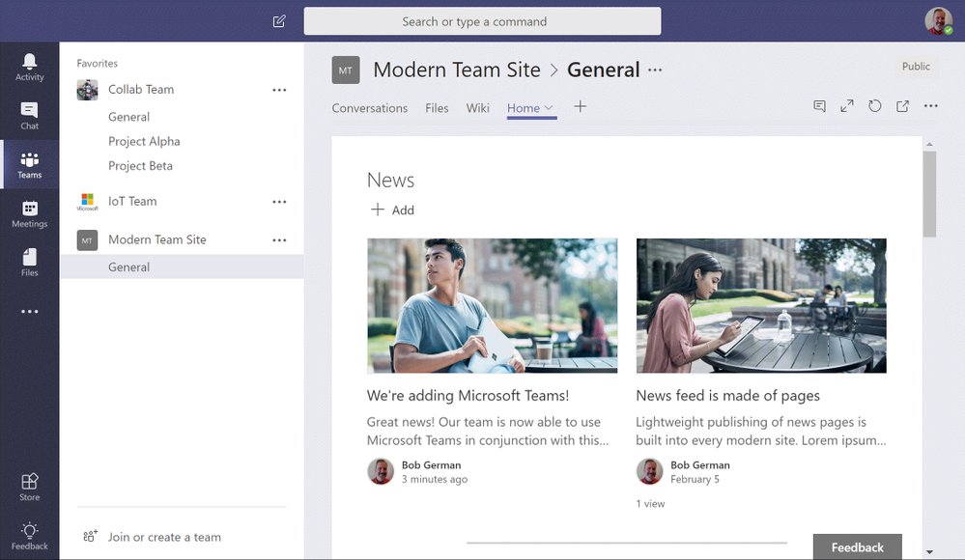Click the vertical scrollbar thumb
The image size is (965, 560).
[929, 193]
